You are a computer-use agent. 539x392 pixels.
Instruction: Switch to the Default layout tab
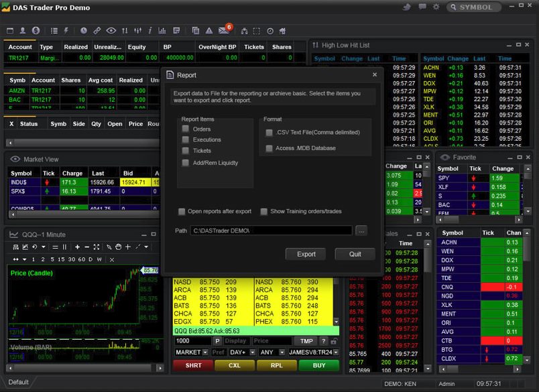click(x=19, y=382)
